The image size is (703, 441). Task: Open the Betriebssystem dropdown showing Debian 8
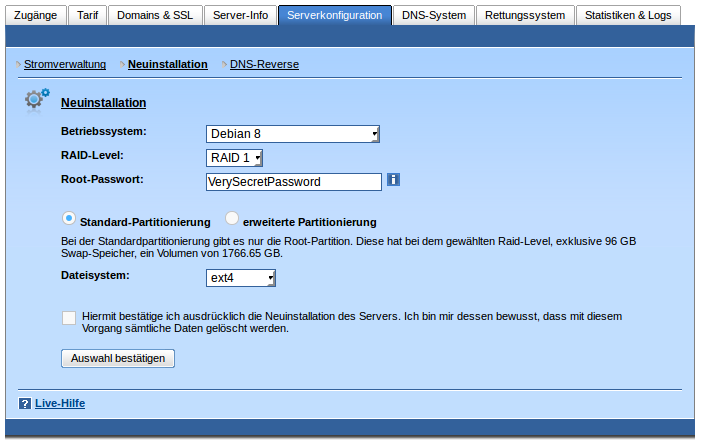(293, 134)
